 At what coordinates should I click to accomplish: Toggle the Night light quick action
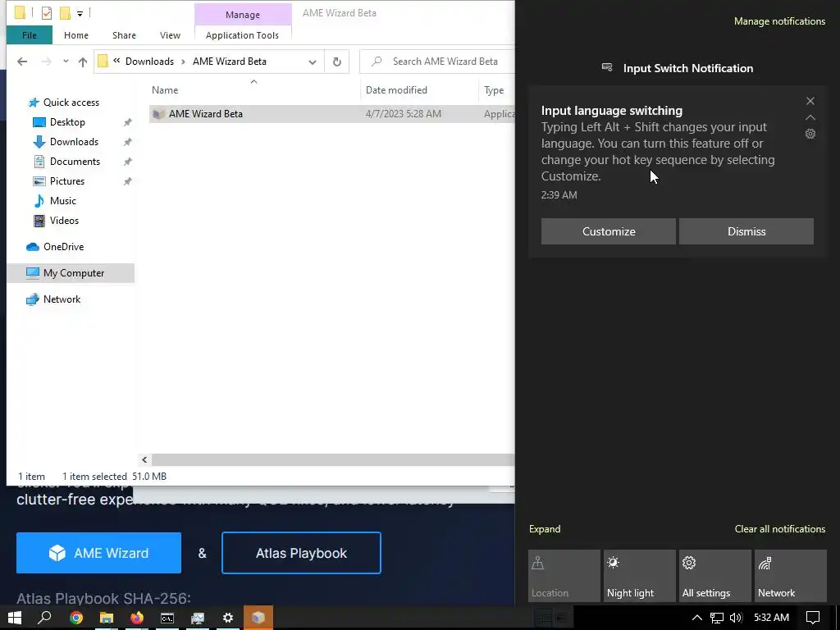click(640, 576)
